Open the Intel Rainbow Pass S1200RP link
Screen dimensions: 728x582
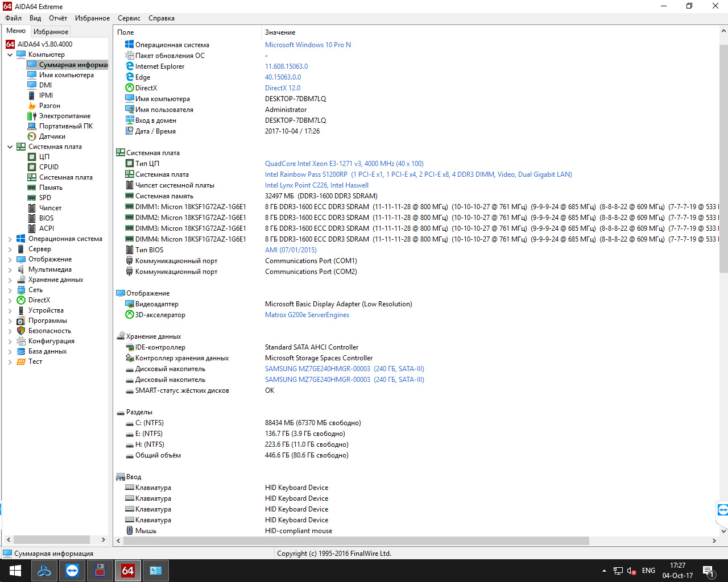(x=419, y=174)
